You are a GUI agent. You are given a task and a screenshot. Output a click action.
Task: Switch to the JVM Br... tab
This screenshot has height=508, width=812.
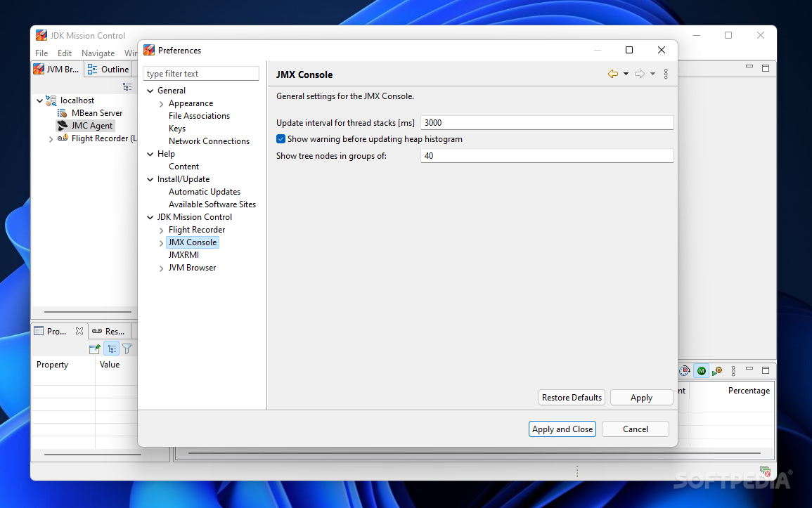pyautogui.click(x=56, y=70)
